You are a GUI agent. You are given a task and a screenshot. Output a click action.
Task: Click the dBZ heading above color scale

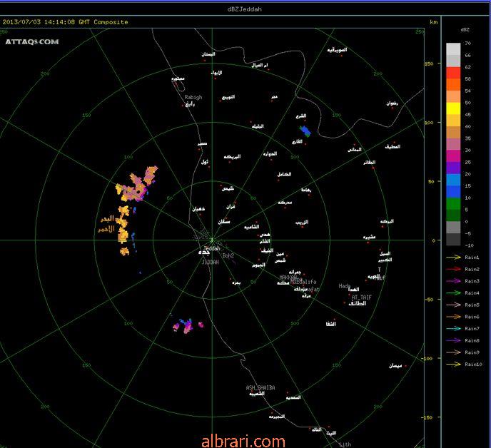click(x=465, y=30)
